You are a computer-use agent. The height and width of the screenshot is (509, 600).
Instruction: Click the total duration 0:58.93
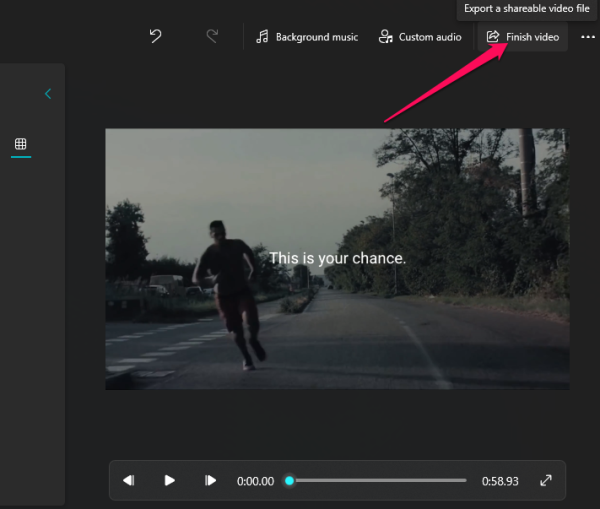point(500,481)
